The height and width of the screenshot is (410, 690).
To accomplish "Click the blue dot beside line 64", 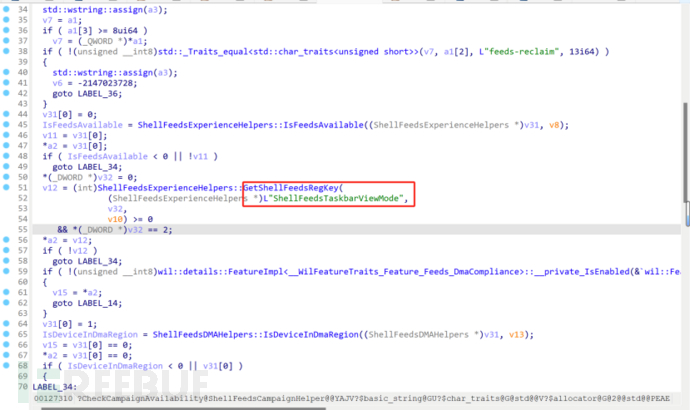I will 6,323.
